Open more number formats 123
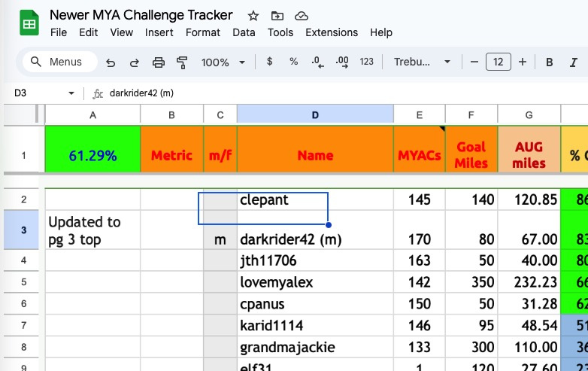This screenshot has width=588, height=371. point(366,62)
